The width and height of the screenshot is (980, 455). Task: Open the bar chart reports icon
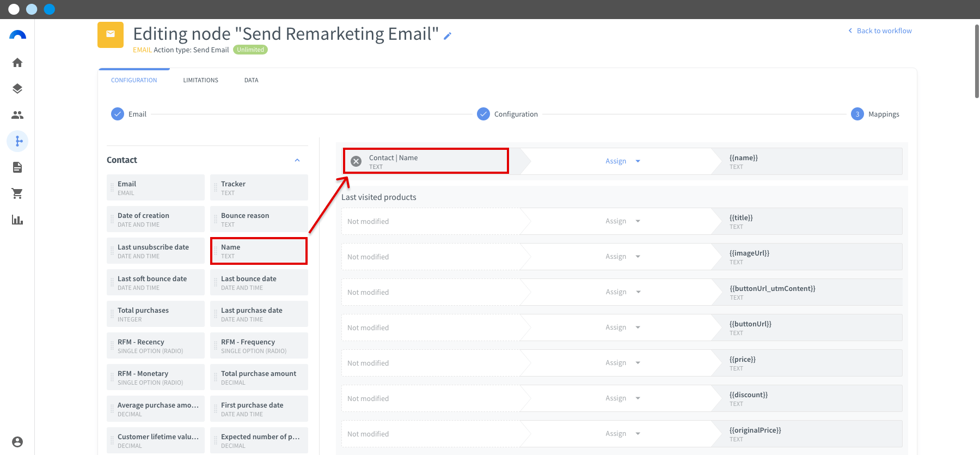[17, 220]
